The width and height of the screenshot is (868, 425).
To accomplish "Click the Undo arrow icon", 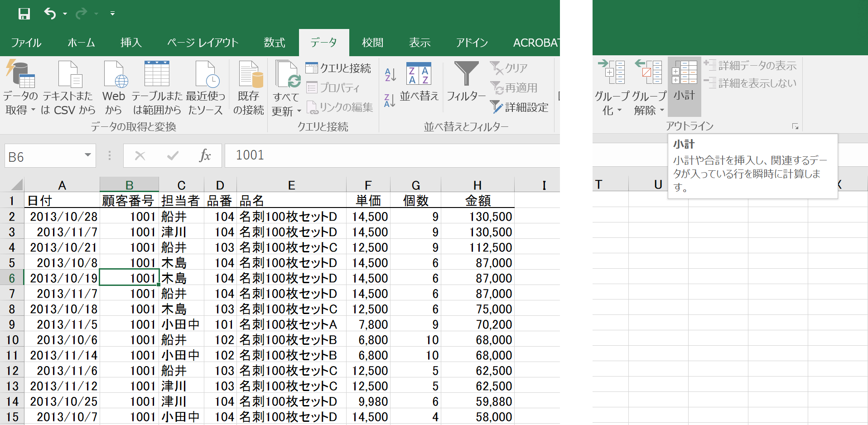I will point(50,14).
